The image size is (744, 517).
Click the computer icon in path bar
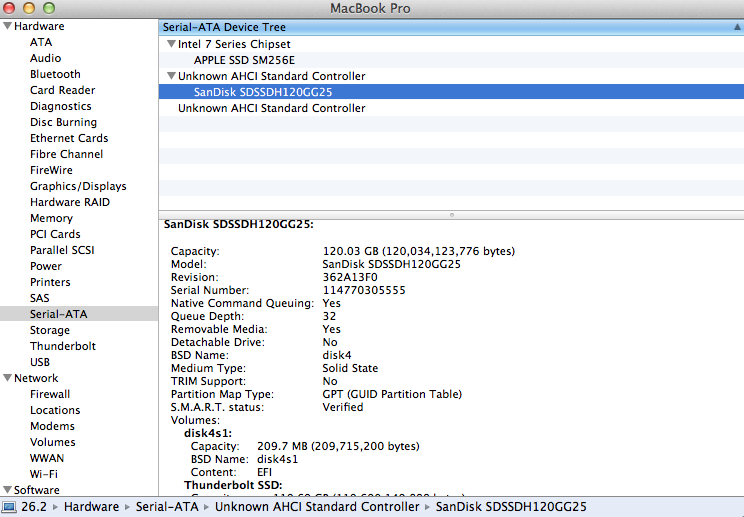[9, 507]
